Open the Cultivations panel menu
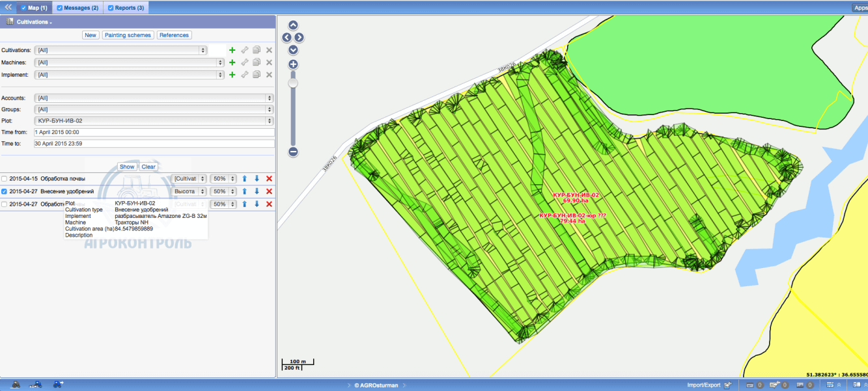 coord(35,21)
